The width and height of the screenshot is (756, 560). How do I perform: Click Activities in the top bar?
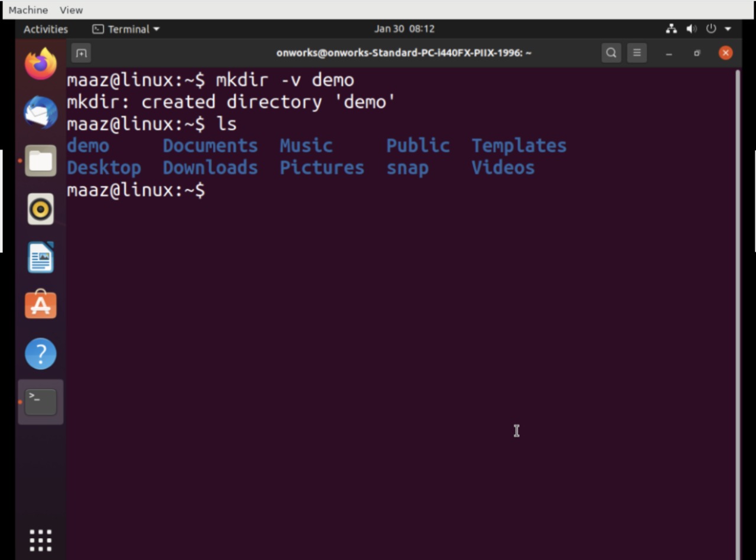point(45,29)
